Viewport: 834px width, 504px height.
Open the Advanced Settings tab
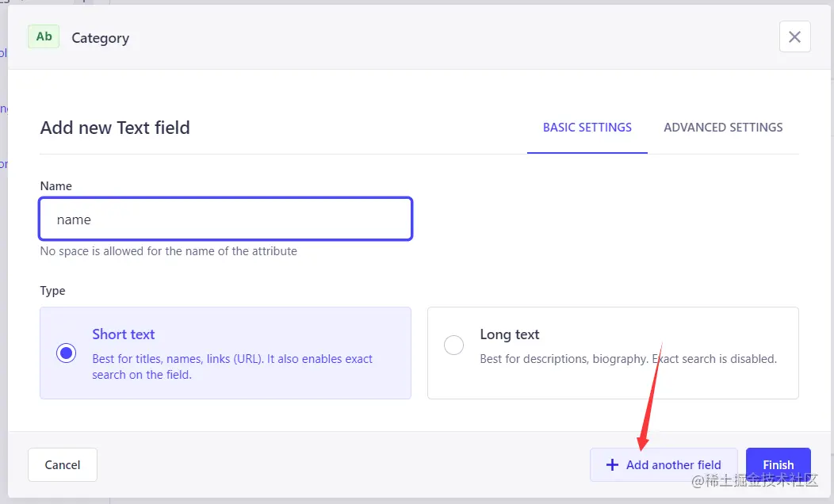coord(723,128)
